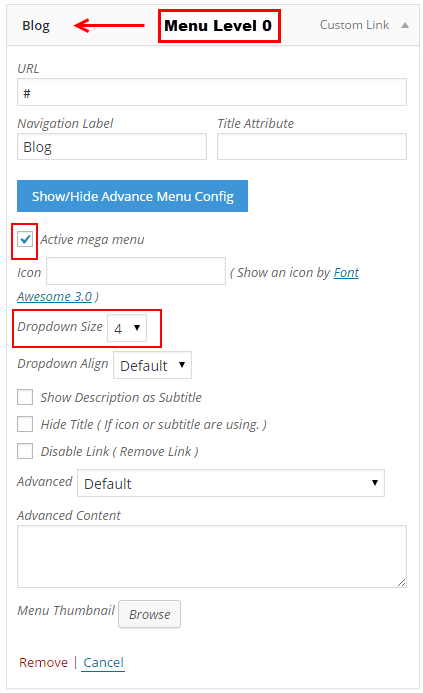This screenshot has width=423, height=693.
Task: Click the Remove link
Action: (x=43, y=662)
